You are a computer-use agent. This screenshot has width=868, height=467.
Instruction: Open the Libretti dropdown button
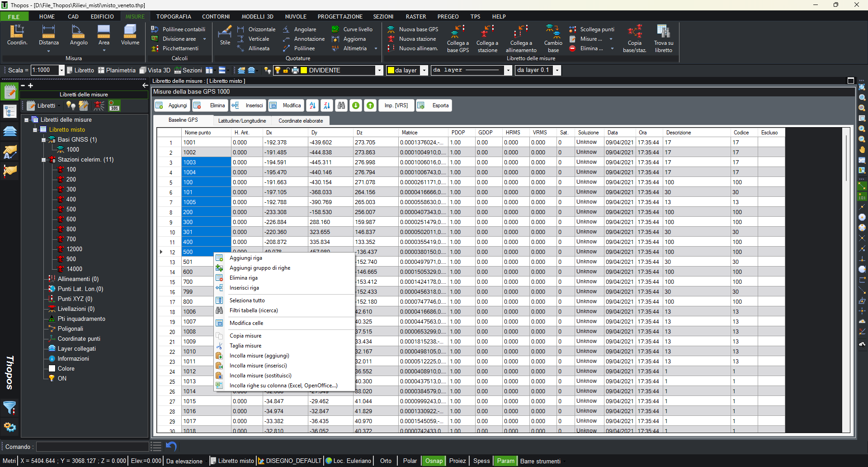coord(43,105)
